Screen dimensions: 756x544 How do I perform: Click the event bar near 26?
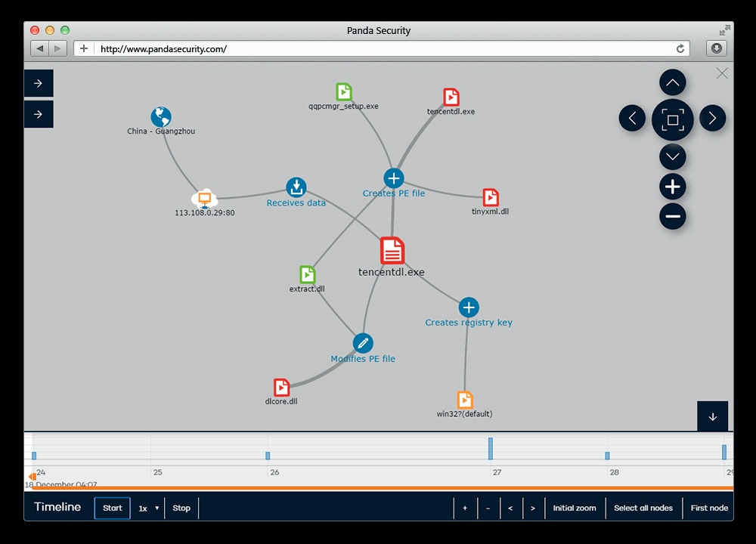268,456
